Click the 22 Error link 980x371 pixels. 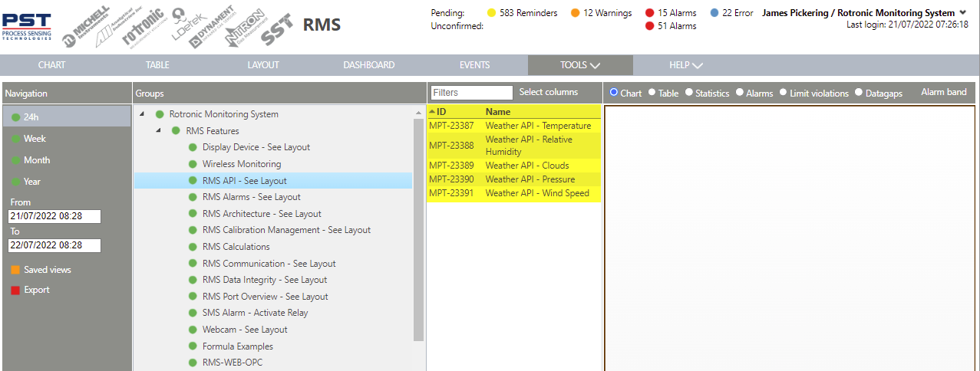[x=737, y=13]
